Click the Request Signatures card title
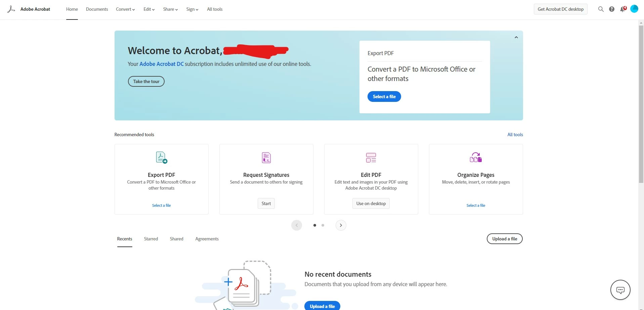 (x=266, y=175)
